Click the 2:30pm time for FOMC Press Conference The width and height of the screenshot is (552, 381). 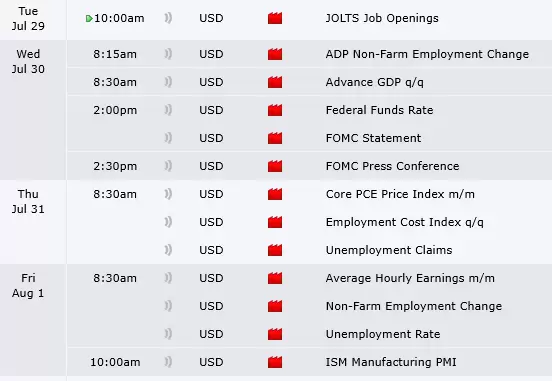coord(115,166)
